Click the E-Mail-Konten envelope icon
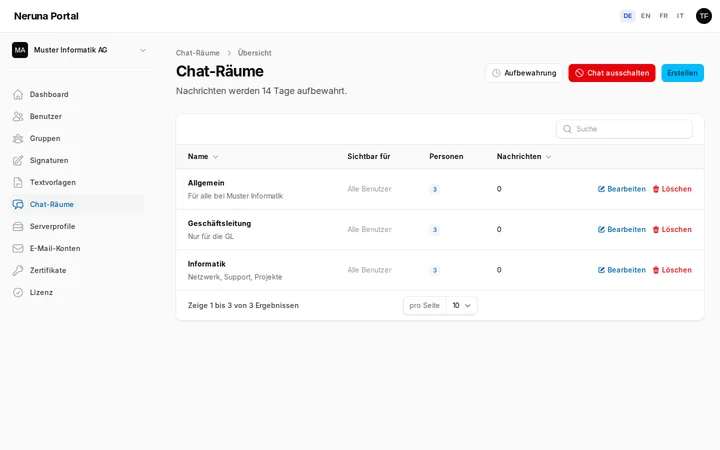 (18, 248)
